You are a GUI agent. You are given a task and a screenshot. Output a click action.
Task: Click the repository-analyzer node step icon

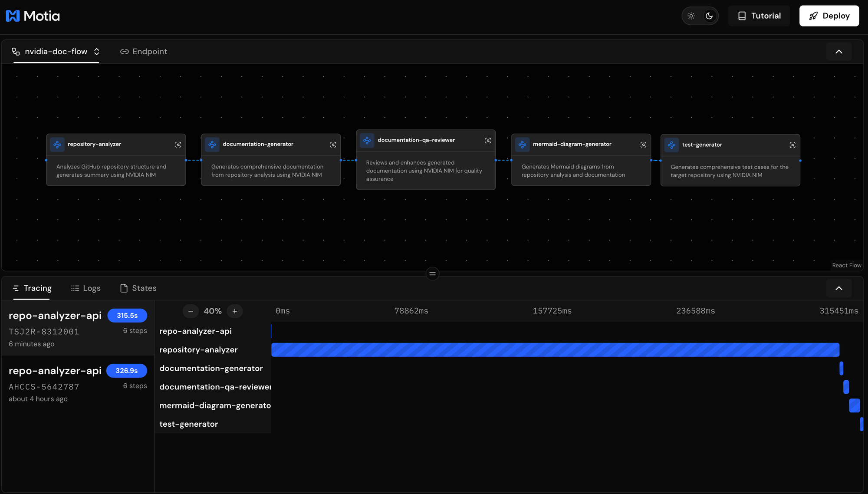[x=57, y=145]
